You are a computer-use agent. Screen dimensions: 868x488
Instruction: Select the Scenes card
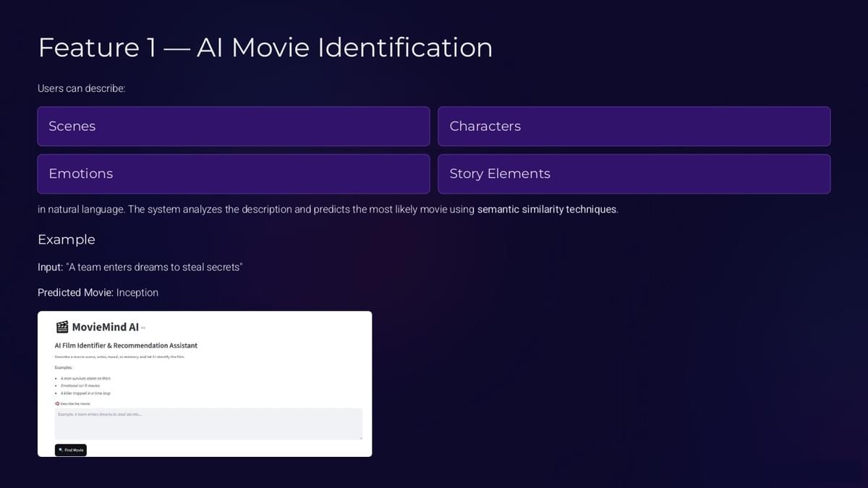pos(234,127)
